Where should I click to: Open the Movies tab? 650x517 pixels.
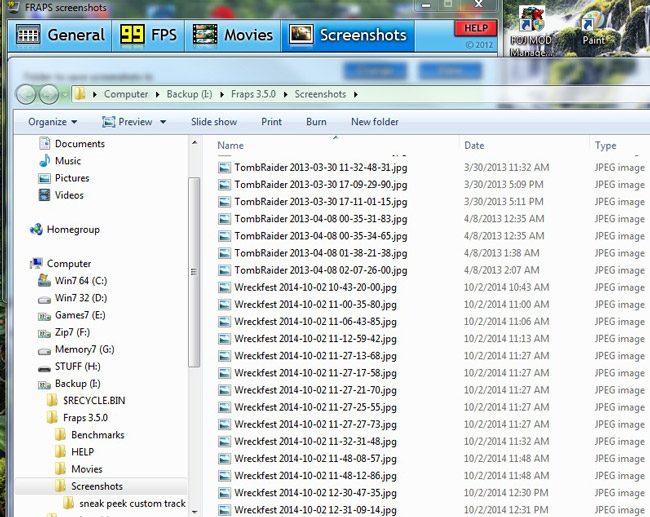233,35
